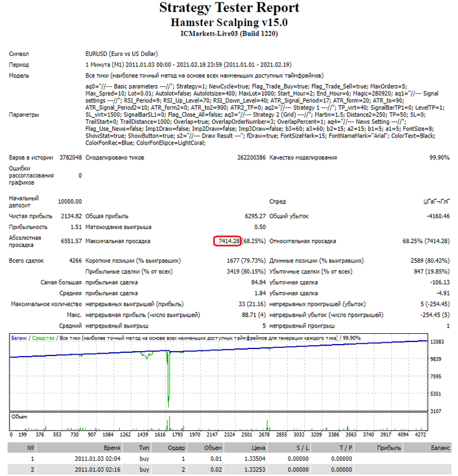This screenshot has height=476, width=458.
Task: Click profit trades value "3419 (80.15%)"
Action: pyautogui.click(x=246, y=272)
